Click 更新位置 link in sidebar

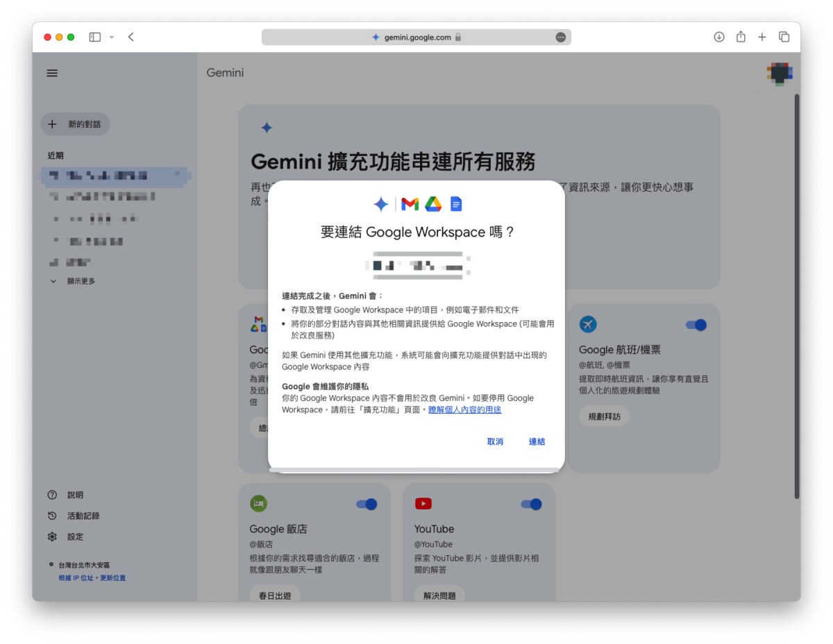(x=112, y=578)
